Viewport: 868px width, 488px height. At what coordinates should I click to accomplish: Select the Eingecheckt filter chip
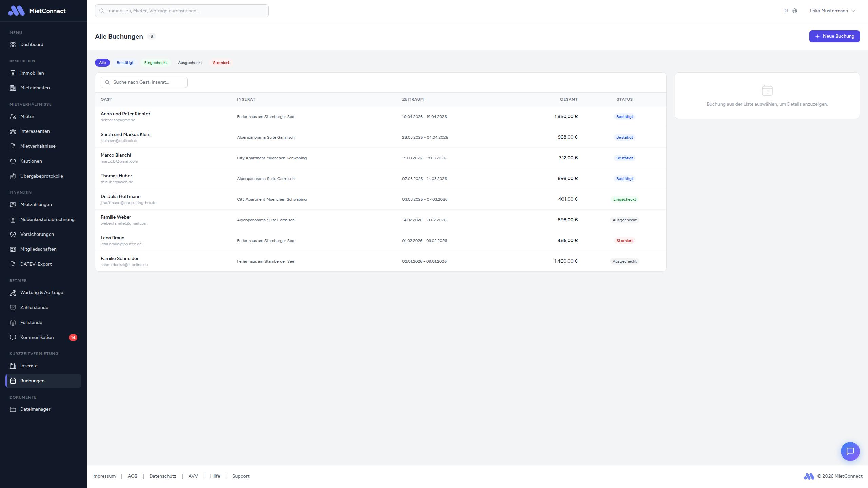coord(156,63)
